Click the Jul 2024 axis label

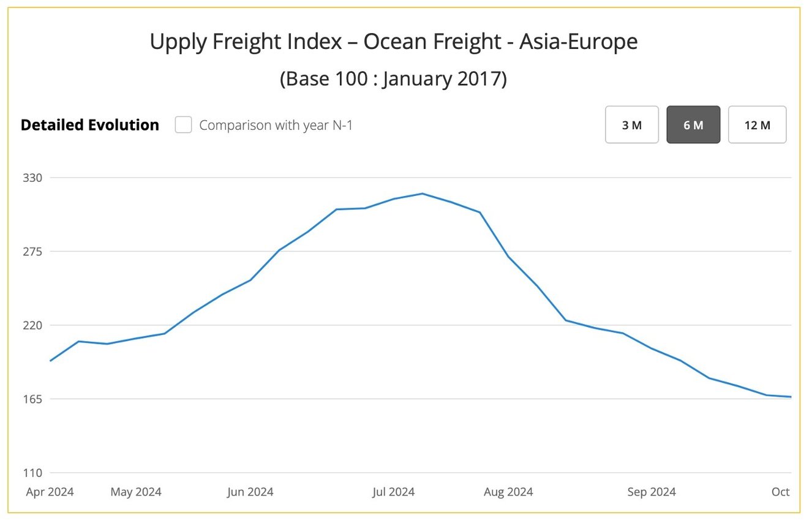coord(394,492)
